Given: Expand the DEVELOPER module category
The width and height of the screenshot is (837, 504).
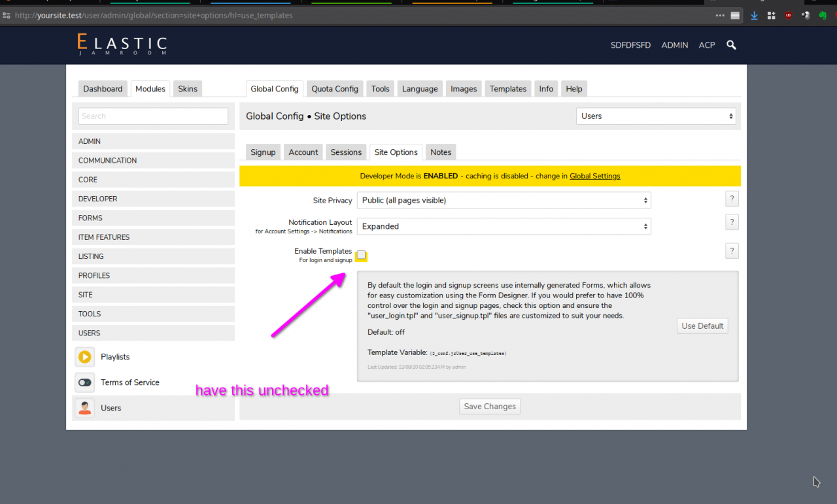Looking at the screenshot, I should pyautogui.click(x=153, y=199).
